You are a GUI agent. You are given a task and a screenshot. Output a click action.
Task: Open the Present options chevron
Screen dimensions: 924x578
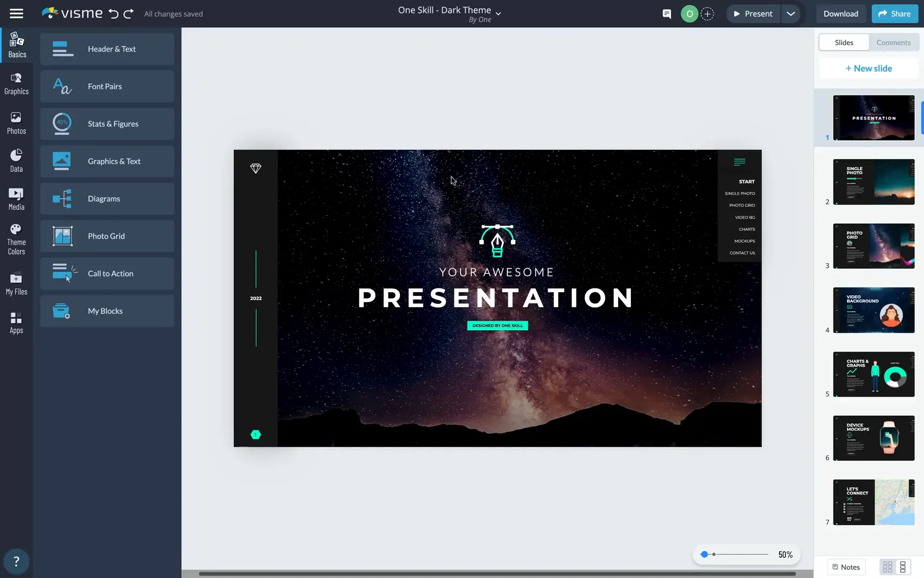point(791,13)
